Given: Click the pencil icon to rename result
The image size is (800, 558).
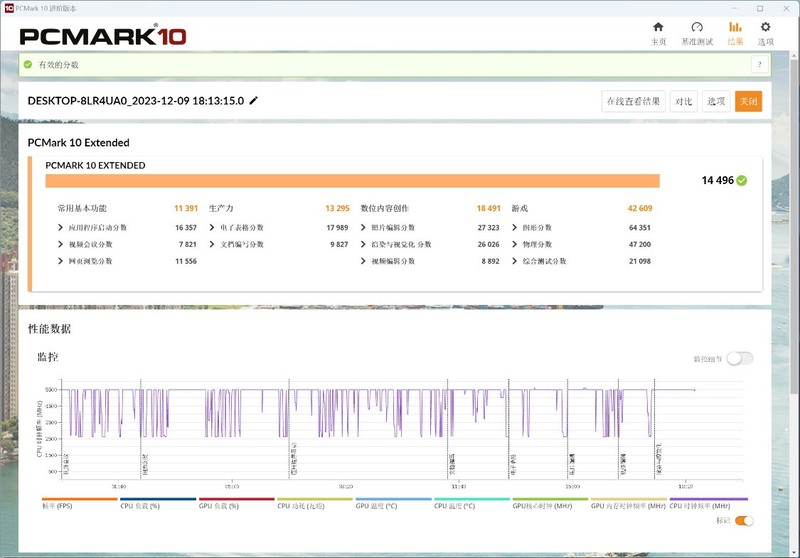Looking at the screenshot, I should click(x=254, y=100).
